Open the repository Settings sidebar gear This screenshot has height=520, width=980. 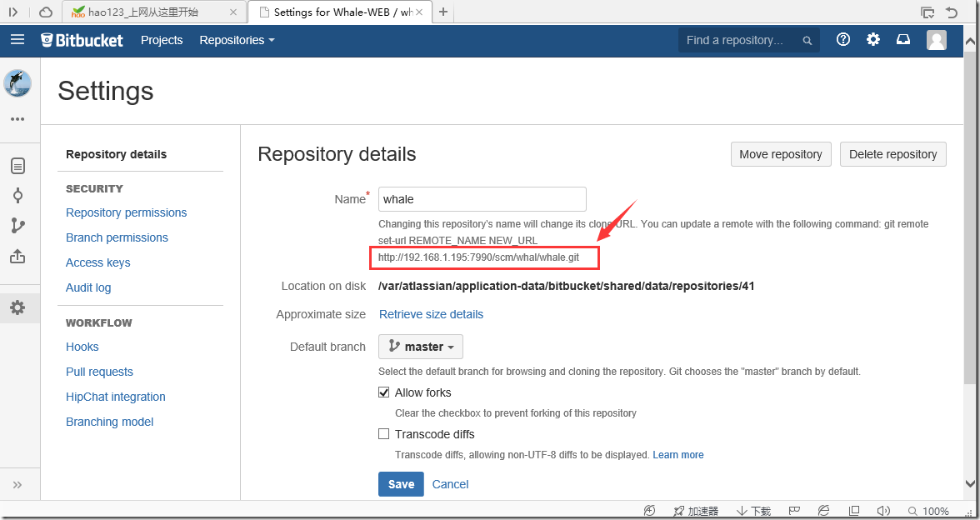(x=17, y=307)
